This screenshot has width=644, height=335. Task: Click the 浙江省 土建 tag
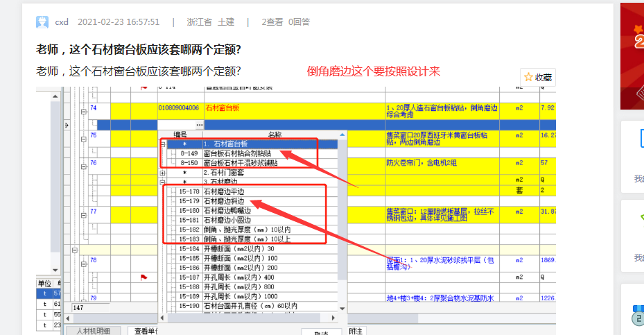point(210,22)
